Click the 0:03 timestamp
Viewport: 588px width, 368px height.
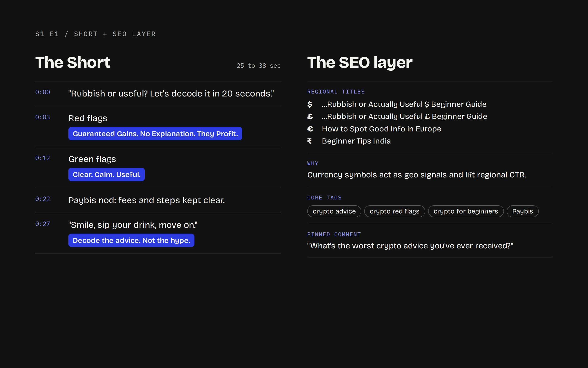point(43,117)
